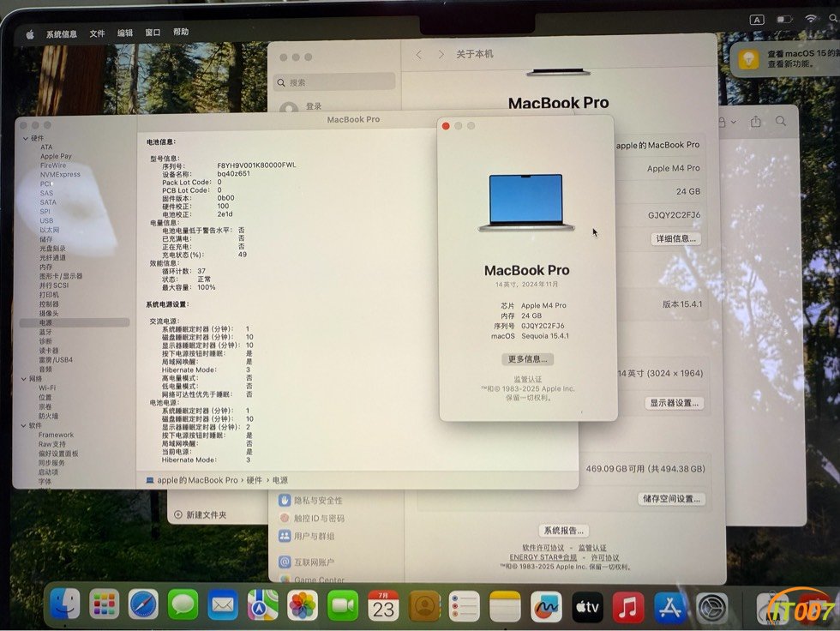The image size is (840, 631).
Task: Open the Apple menu logo
Action: (x=30, y=34)
